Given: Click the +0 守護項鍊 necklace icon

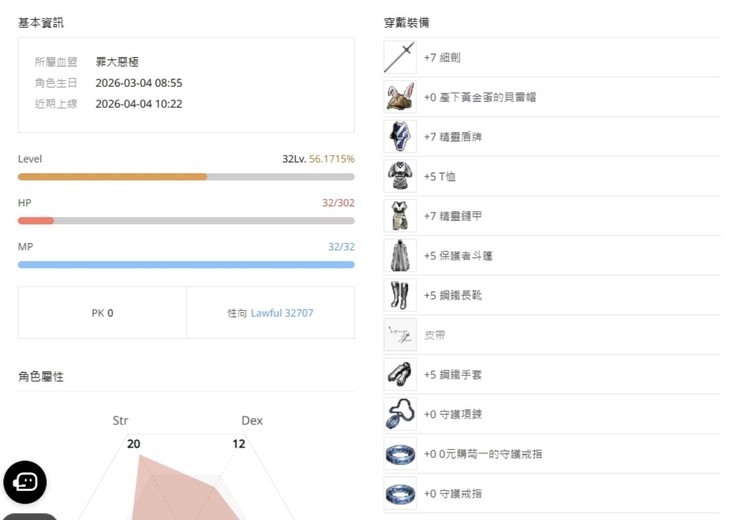Looking at the screenshot, I should pos(400,413).
